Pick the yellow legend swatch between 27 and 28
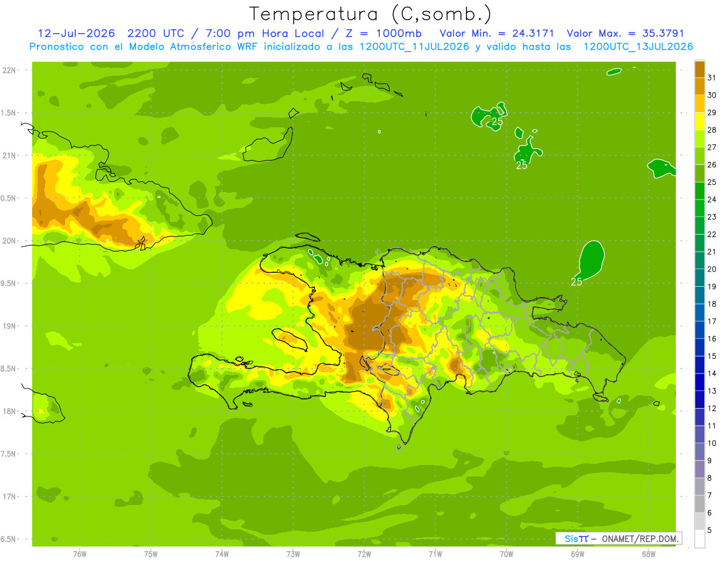The height and width of the screenshot is (562, 728). pos(699,138)
